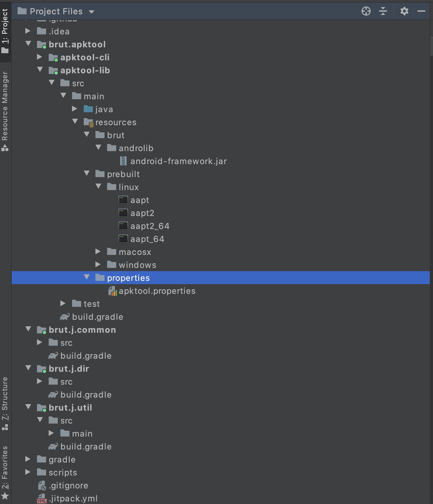
Task: Select the aapt2_64 binary
Action: click(x=150, y=226)
